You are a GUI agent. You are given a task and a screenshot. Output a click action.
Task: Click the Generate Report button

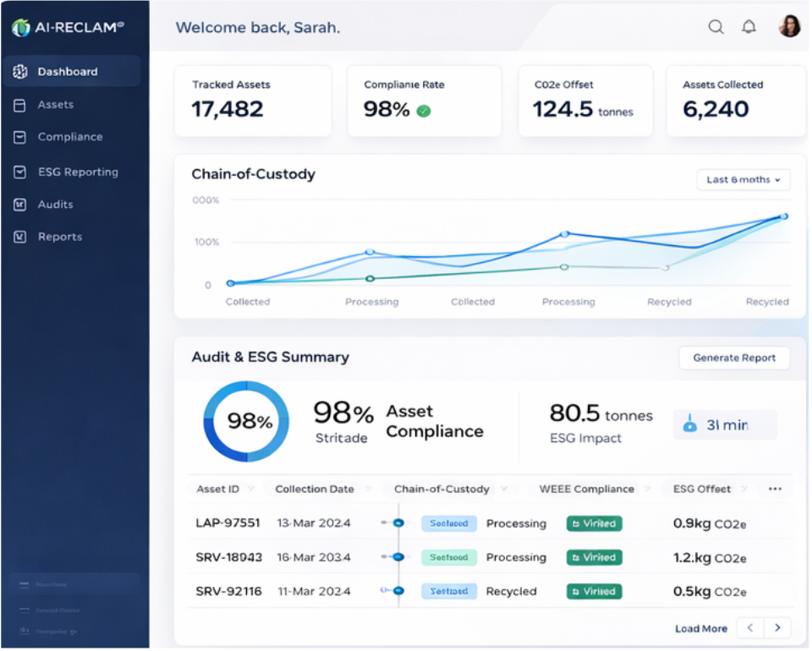click(733, 358)
